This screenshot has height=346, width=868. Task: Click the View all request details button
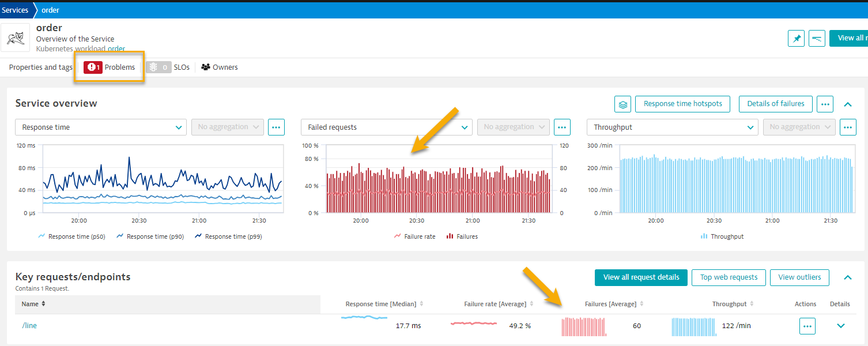tap(641, 277)
